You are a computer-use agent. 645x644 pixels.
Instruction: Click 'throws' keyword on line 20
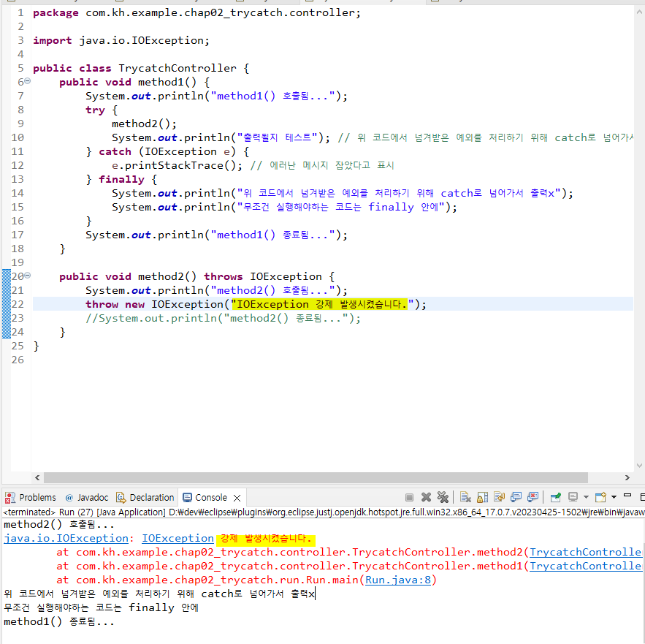(x=223, y=276)
